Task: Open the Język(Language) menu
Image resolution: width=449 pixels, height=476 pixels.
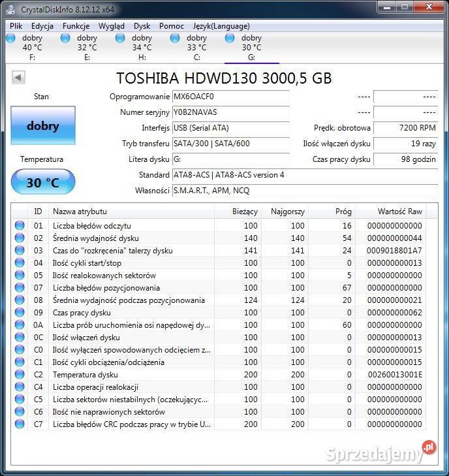Action: [x=221, y=26]
